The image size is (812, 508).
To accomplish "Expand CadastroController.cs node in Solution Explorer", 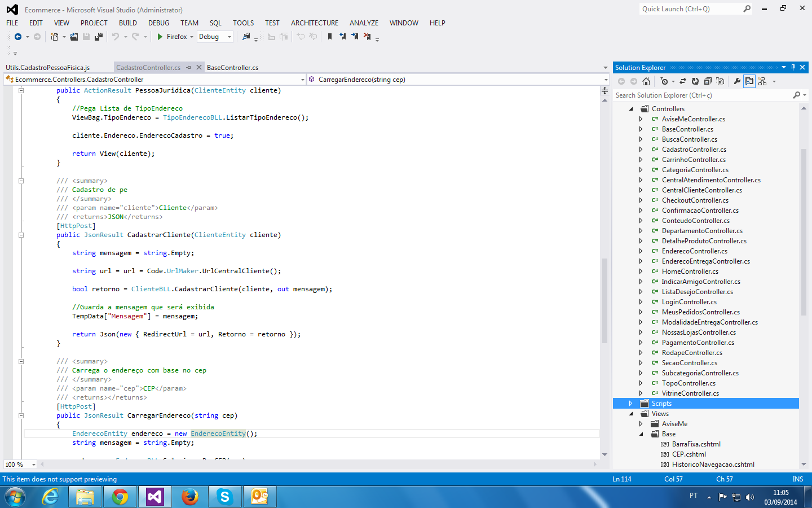I will point(641,150).
